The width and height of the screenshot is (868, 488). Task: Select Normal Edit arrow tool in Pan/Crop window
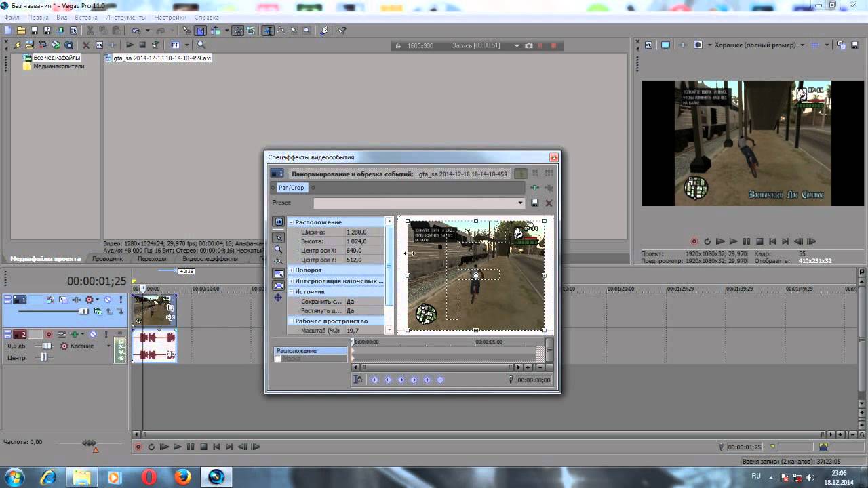click(x=279, y=237)
